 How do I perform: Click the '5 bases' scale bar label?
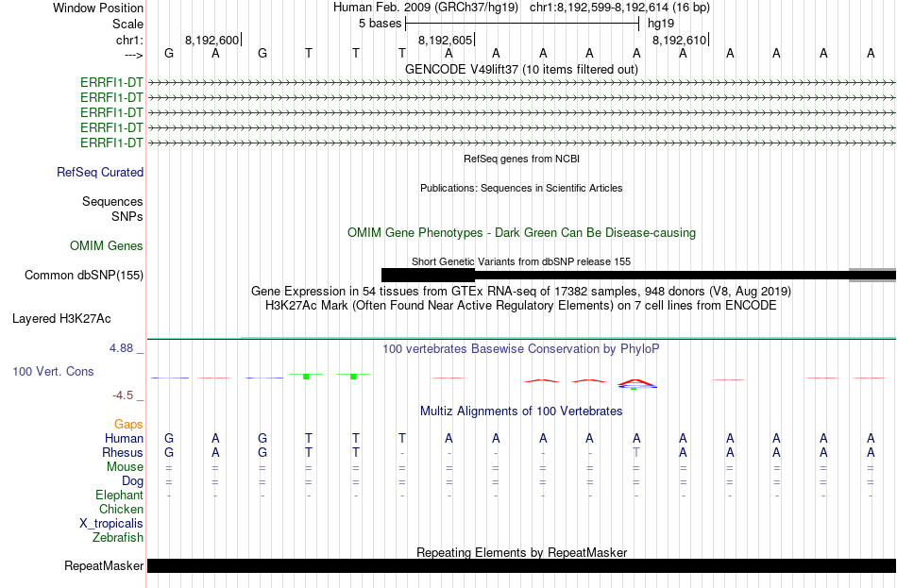pyautogui.click(x=380, y=24)
